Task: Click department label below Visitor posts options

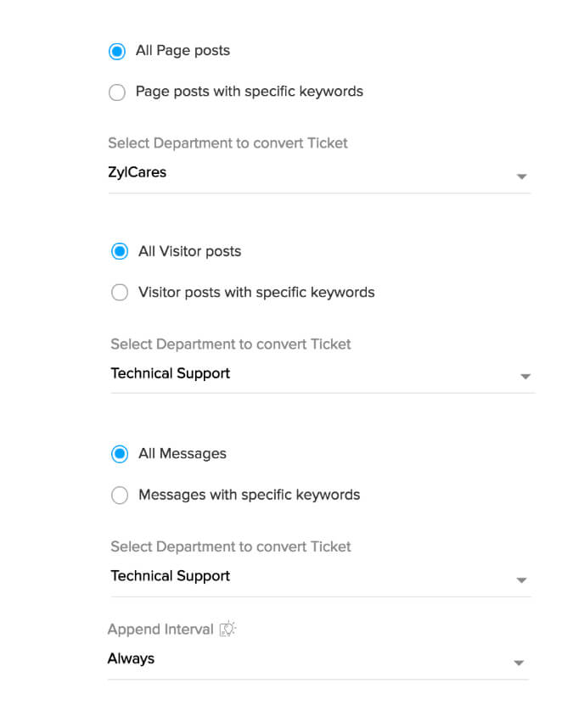Action: coord(230,344)
